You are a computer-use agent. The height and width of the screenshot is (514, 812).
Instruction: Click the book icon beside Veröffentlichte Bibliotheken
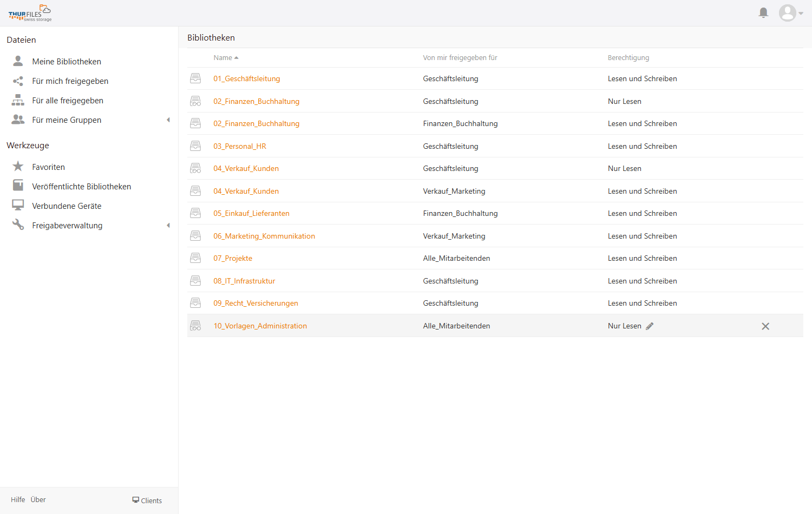pos(18,186)
